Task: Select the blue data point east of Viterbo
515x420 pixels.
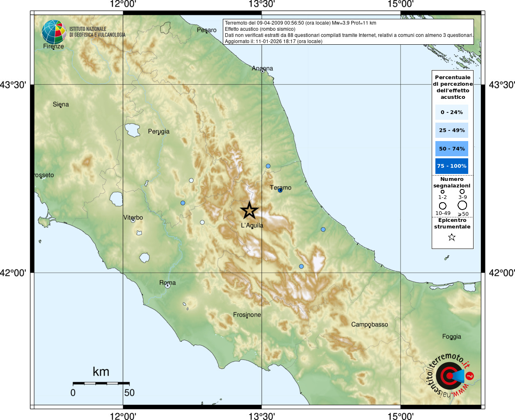Action: pos(183,203)
